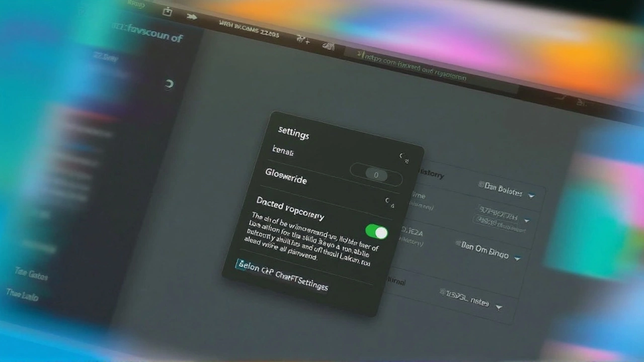Select the Tae Gabas item in the sidebar
This screenshot has width=644, height=362.
(x=31, y=273)
